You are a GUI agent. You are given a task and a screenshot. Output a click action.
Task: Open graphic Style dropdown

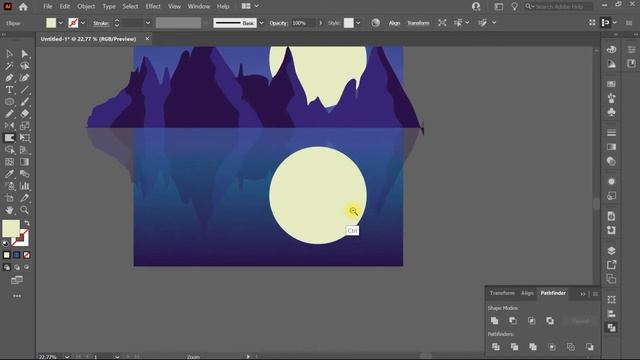(x=358, y=23)
